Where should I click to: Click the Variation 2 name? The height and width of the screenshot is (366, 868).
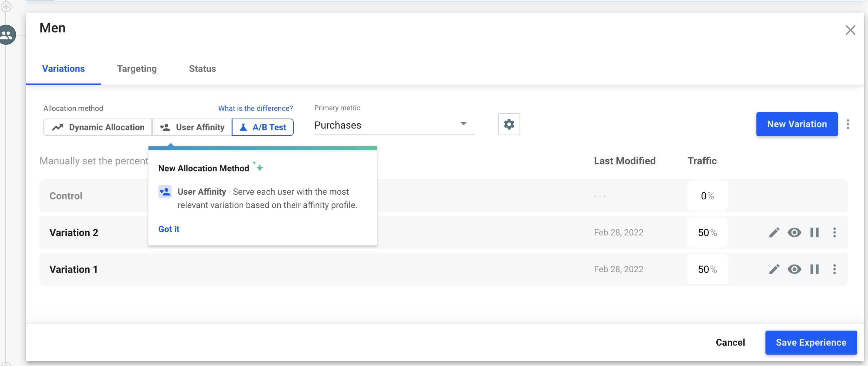(x=74, y=233)
